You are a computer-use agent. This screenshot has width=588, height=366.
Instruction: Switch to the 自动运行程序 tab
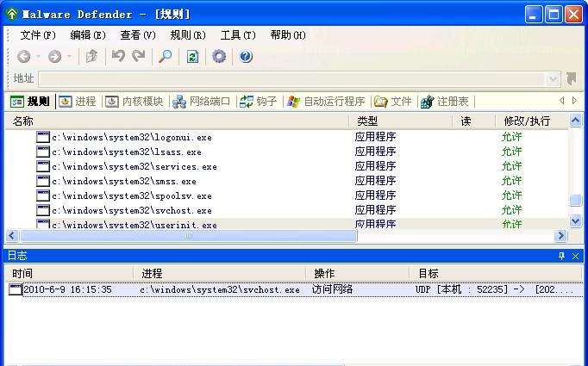click(326, 102)
